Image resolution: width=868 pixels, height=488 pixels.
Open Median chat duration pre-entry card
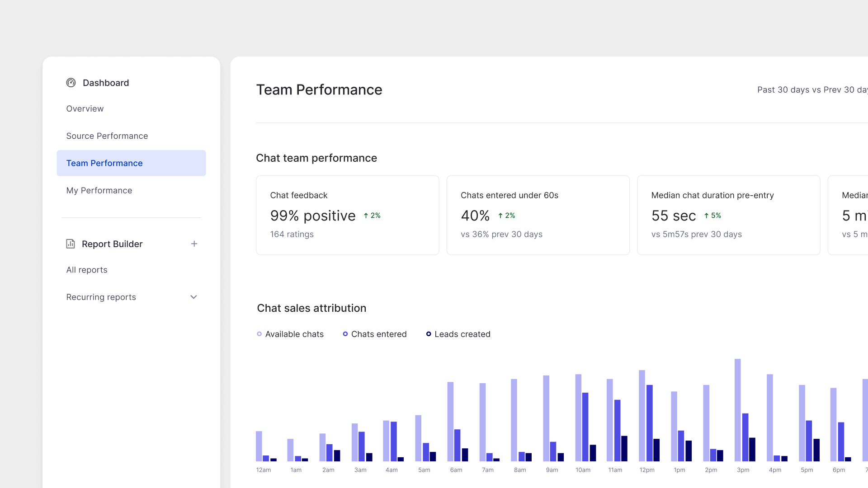tap(729, 215)
